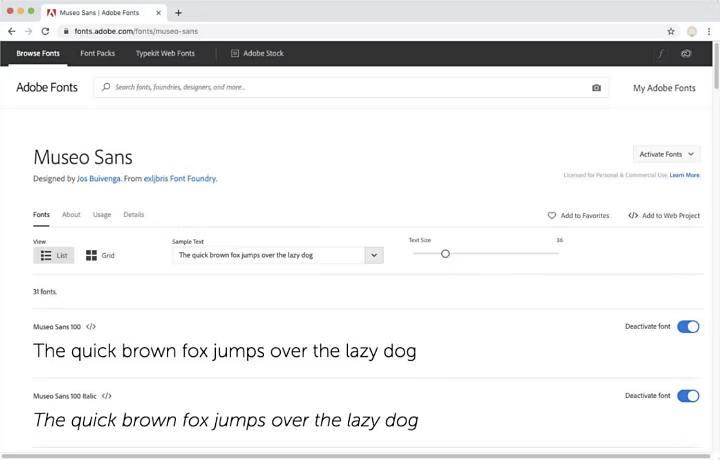Click the Adobe Fonts logo text

click(x=47, y=87)
